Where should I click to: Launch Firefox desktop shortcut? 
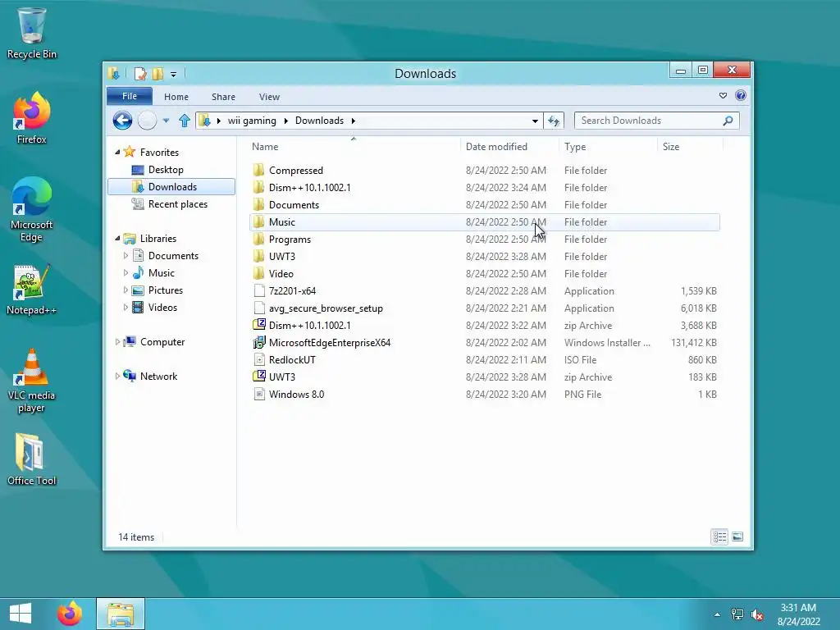(32, 118)
